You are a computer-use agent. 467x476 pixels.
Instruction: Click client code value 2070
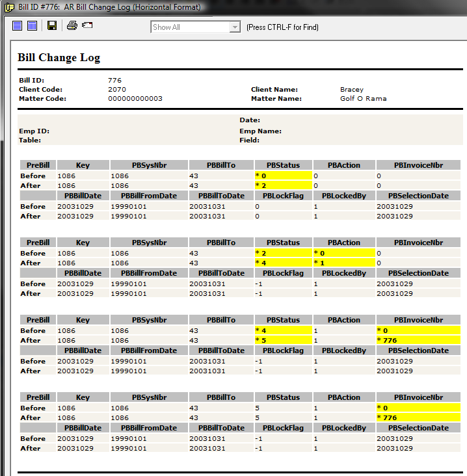pyautogui.click(x=117, y=90)
